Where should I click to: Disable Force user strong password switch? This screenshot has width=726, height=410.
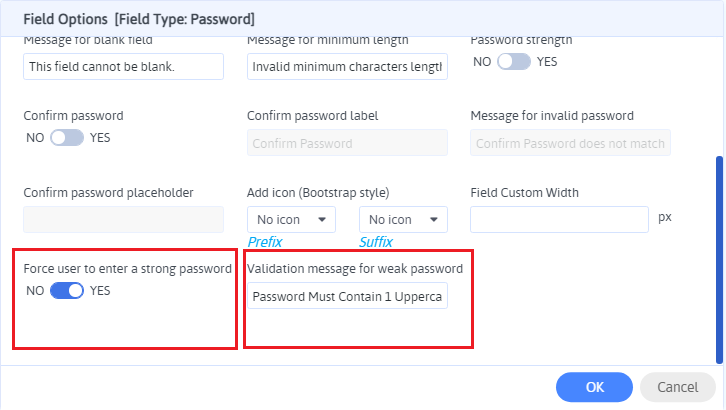(x=67, y=291)
